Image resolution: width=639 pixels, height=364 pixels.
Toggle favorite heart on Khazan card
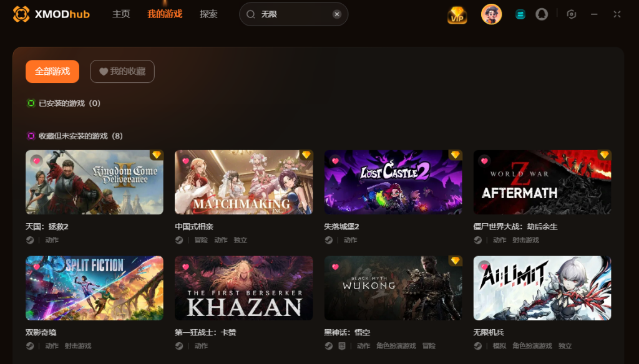[x=186, y=267]
